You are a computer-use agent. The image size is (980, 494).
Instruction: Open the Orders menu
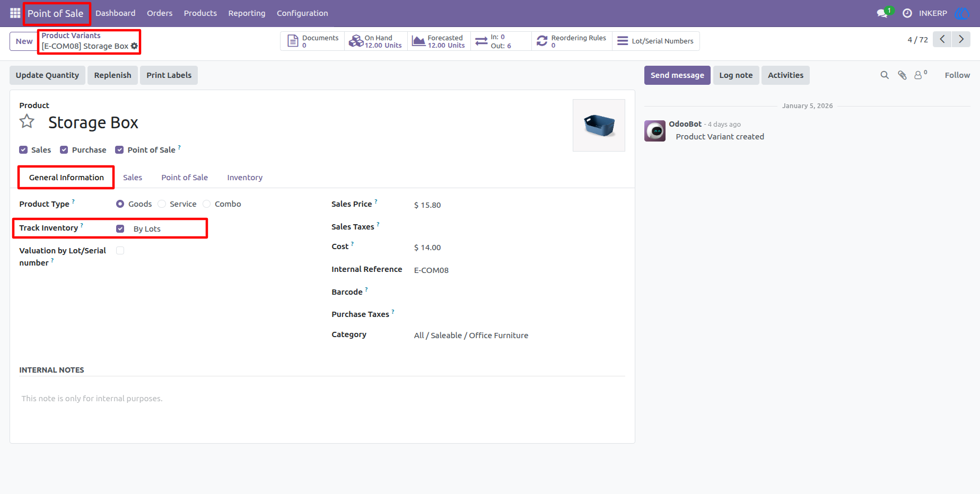(160, 13)
